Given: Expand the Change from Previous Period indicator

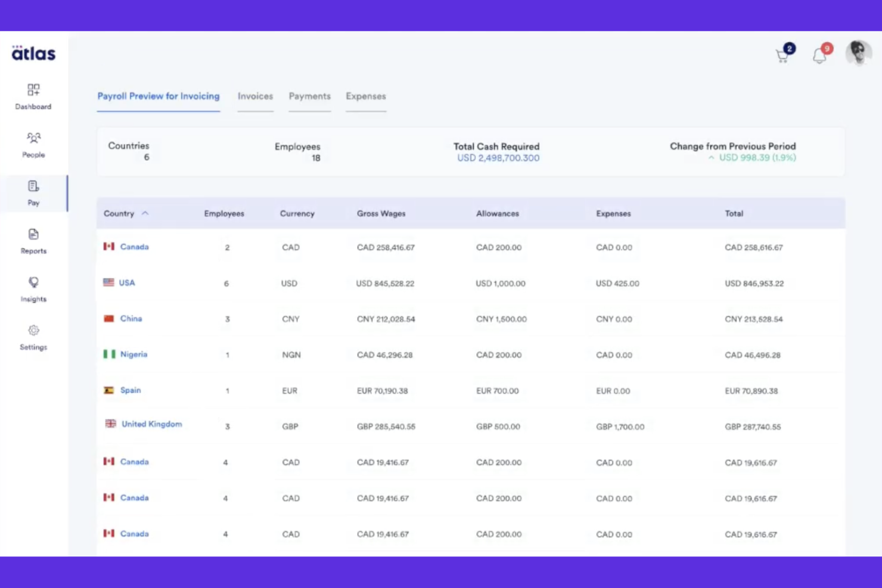Looking at the screenshot, I should (711, 158).
